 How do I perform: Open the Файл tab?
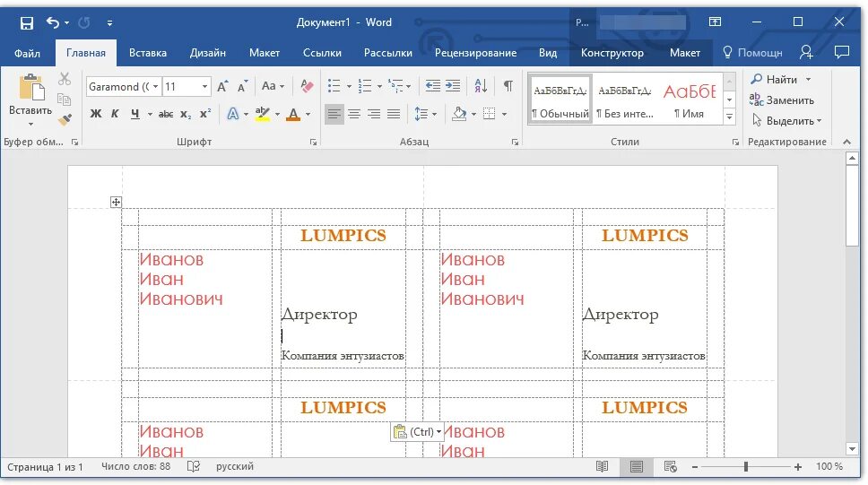(x=27, y=53)
